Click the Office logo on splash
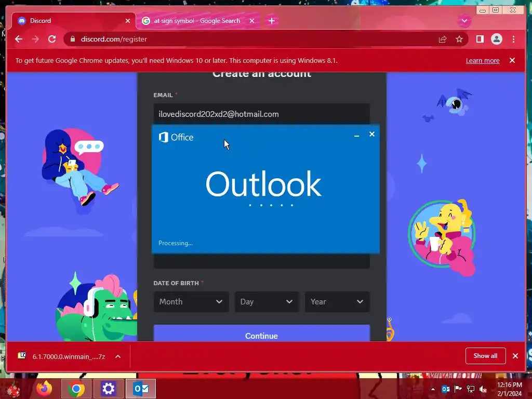Screen dimensions: 532x399 [176, 137]
